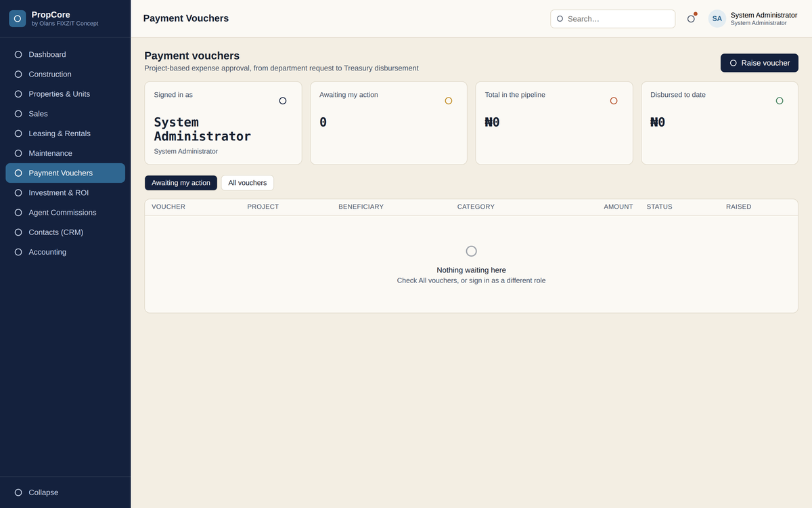Click the Maintenance sidebar icon
The height and width of the screenshot is (508, 812).
coord(18,153)
